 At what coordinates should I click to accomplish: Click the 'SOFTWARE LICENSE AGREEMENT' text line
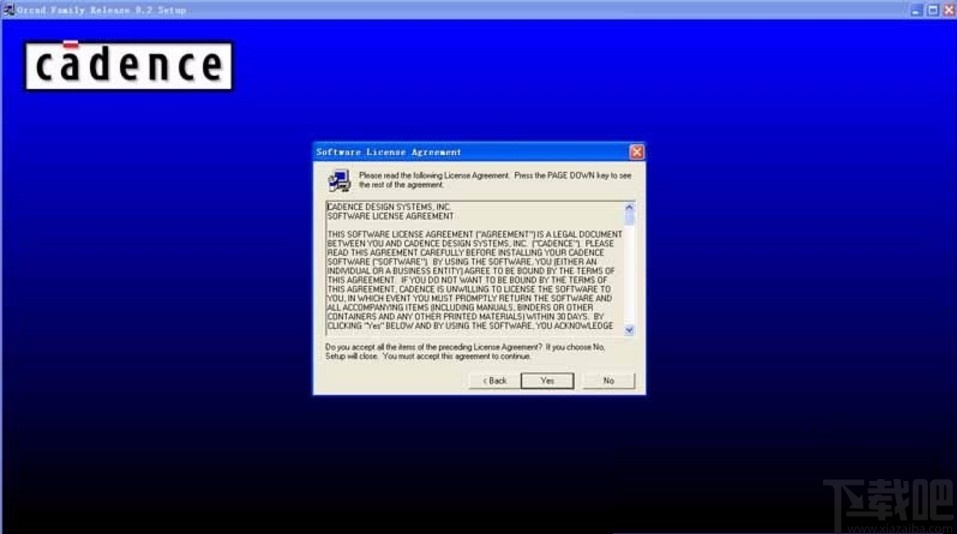point(391,216)
